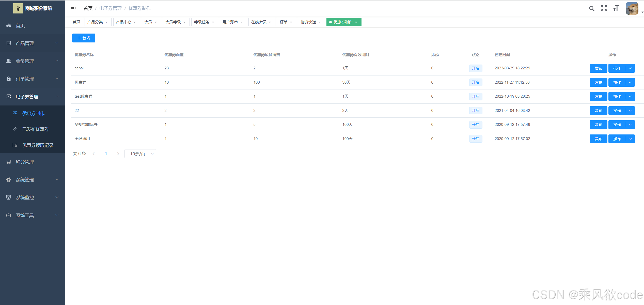
Task: Click the user avatar in the header
Action: pos(632,8)
